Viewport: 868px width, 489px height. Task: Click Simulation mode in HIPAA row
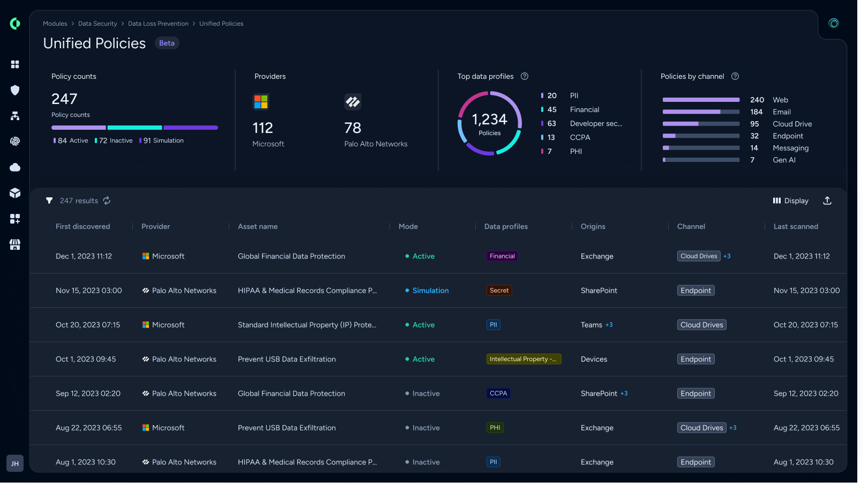[432, 294]
